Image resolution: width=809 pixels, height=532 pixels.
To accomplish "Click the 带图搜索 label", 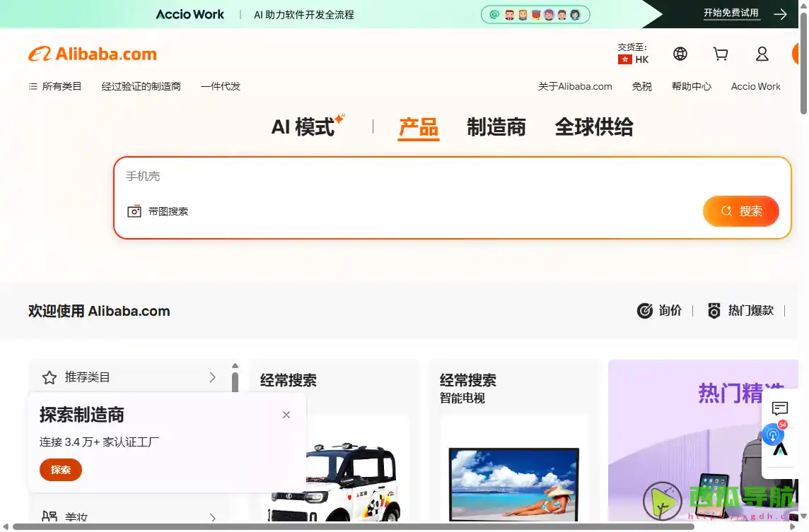I will click(168, 211).
